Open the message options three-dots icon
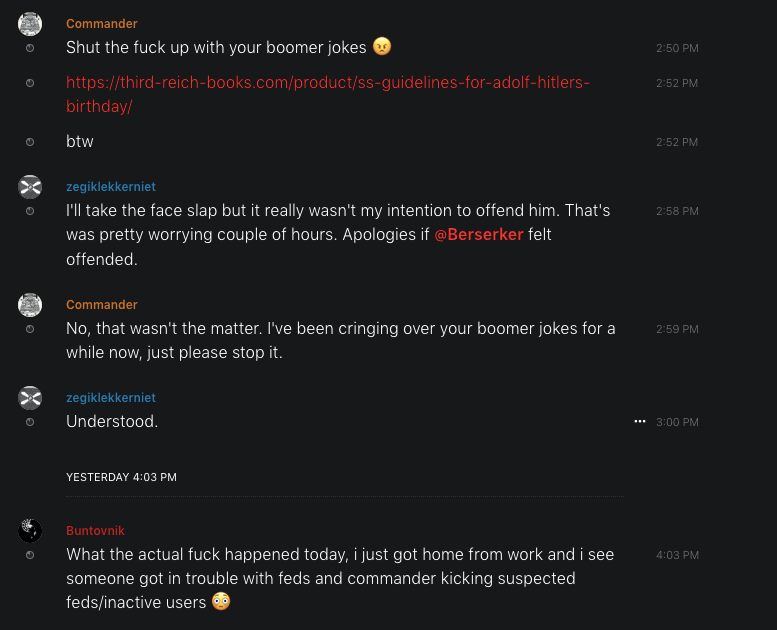This screenshot has height=630, width=777. click(640, 422)
